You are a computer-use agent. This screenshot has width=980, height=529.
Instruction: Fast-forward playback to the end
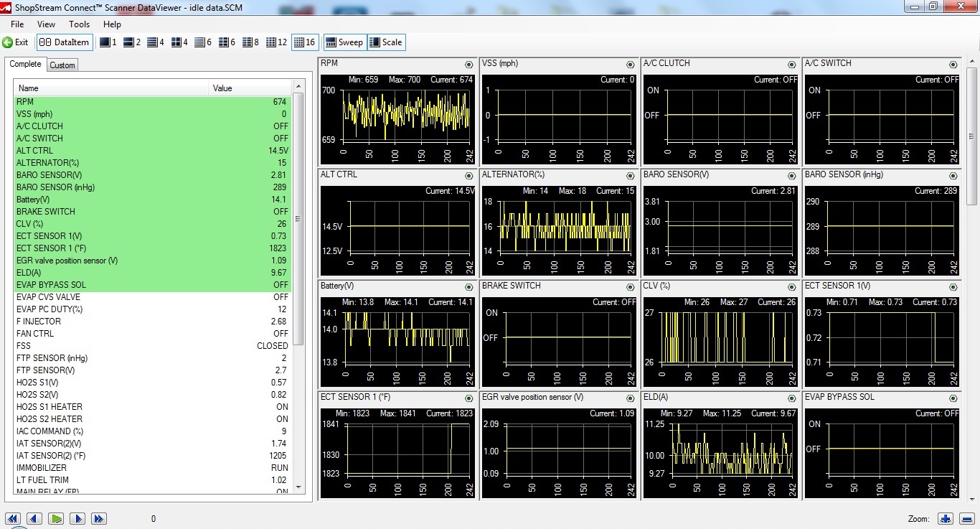[x=99, y=518]
